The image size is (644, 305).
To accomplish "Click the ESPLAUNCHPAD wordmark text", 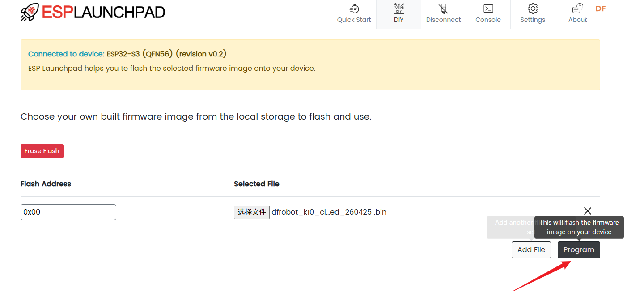I will (103, 13).
